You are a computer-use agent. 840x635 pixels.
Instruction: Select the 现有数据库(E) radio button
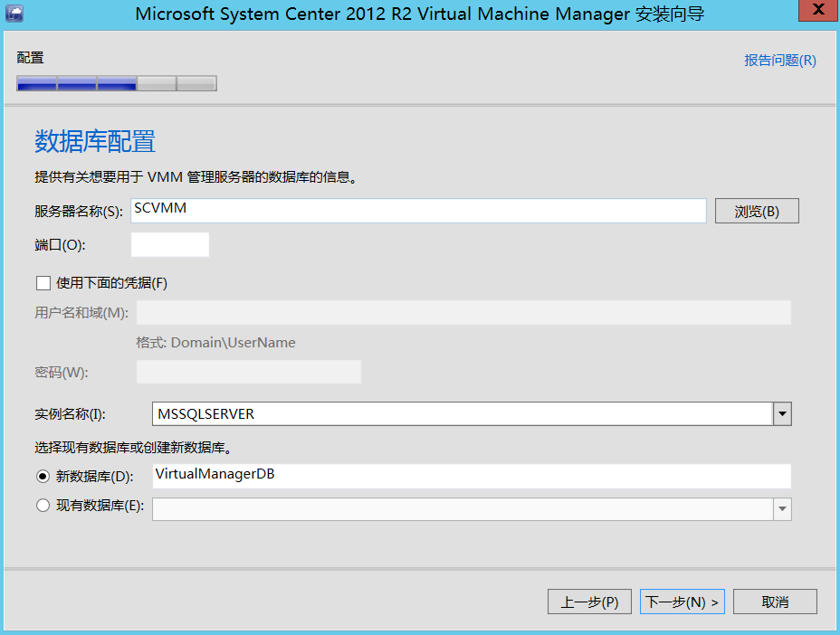43,505
